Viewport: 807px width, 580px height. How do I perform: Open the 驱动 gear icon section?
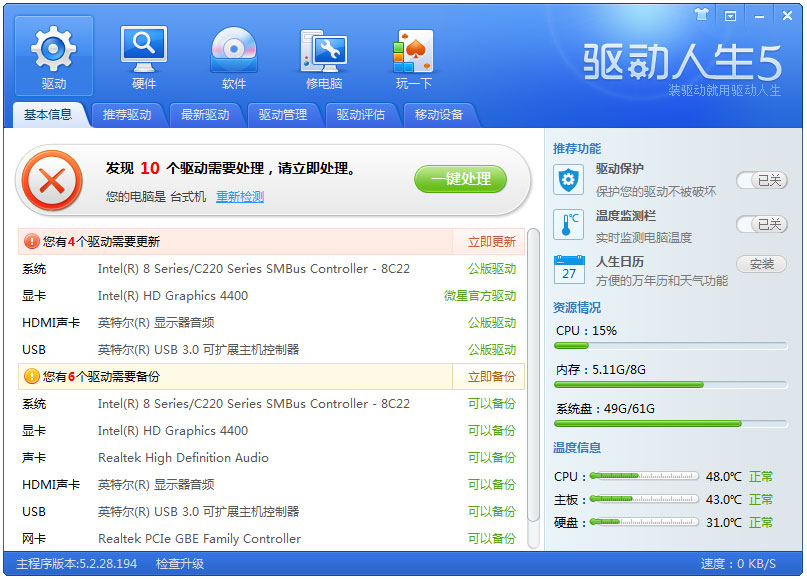(54, 56)
